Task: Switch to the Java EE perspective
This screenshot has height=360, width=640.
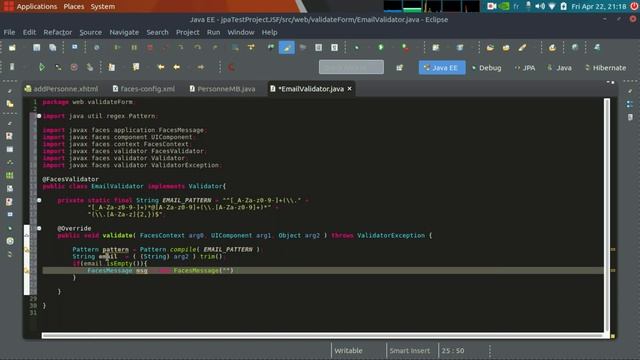Action: pos(442,68)
